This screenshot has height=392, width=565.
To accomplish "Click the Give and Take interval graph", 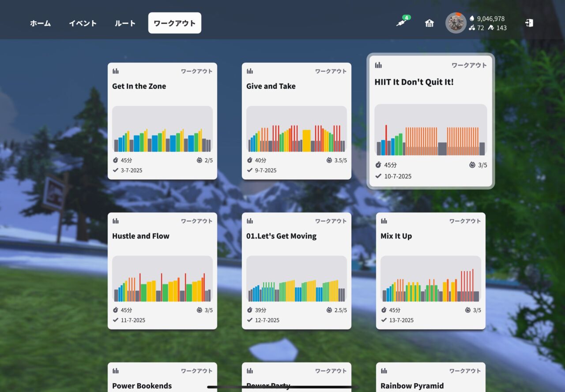I will (x=297, y=129).
